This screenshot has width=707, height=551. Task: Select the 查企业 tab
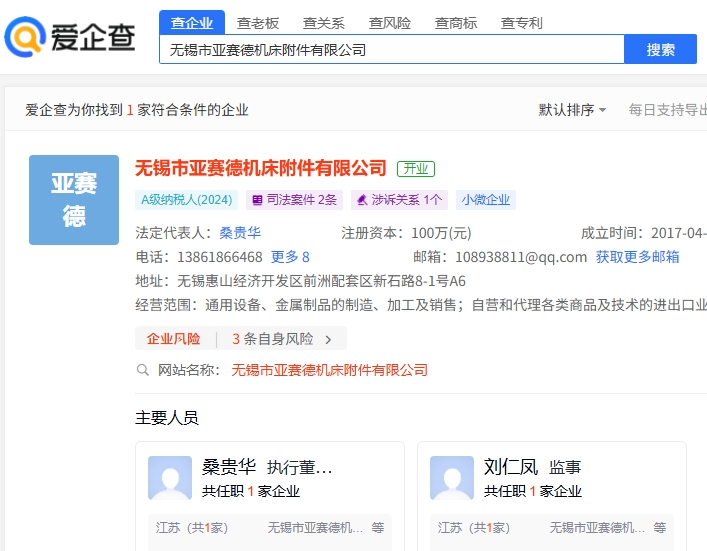pos(192,23)
